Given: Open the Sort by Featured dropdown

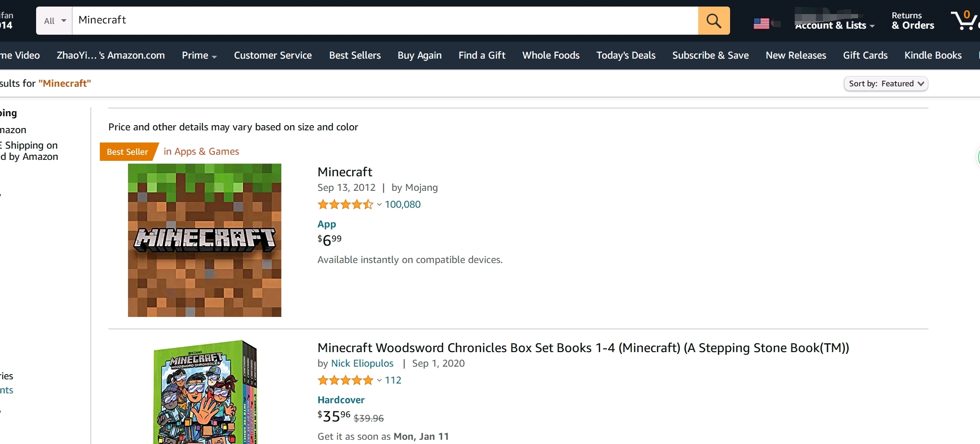Looking at the screenshot, I should click(x=885, y=83).
